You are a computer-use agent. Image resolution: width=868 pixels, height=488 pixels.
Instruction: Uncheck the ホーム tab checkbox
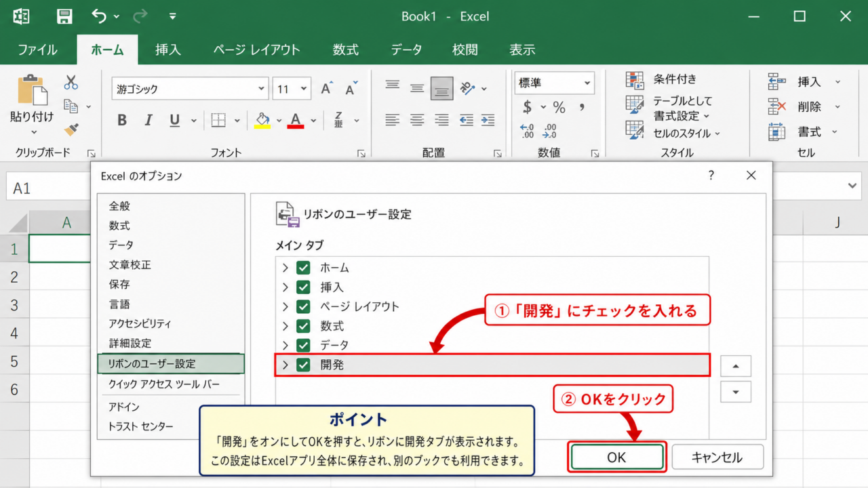pyautogui.click(x=303, y=268)
